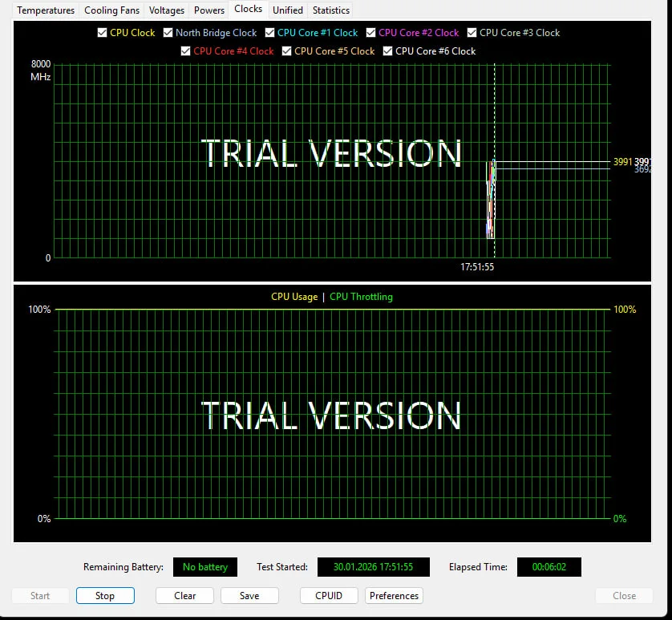Image resolution: width=672 pixels, height=620 pixels.
Task: Click the Clear button
Action: click(x=185, y=596)
